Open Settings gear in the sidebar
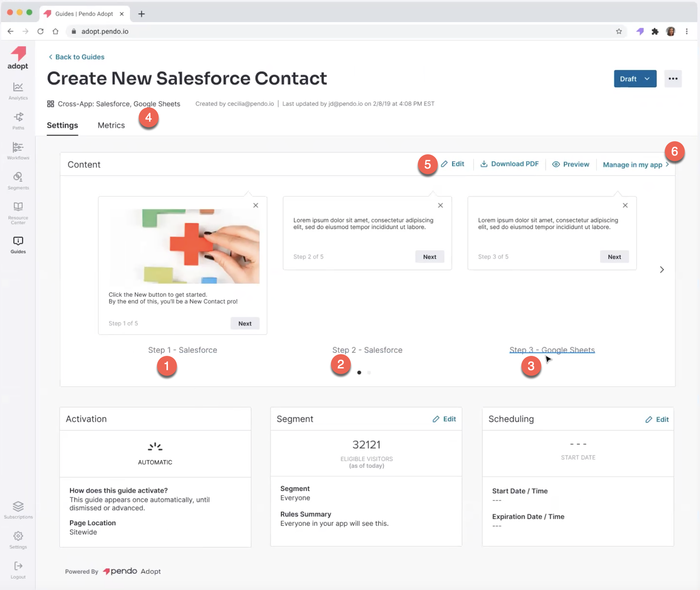The height and width of the screenshot is (590, 700). coord(18,540)
